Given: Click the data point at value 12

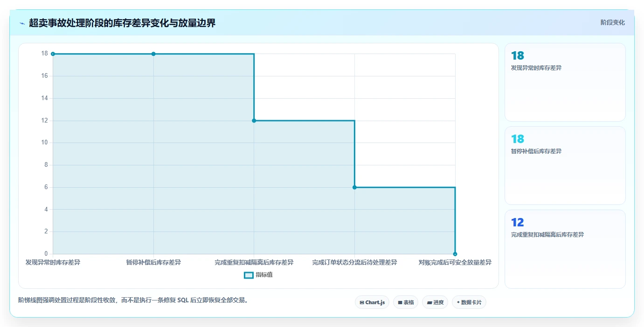Looking at the screenshot, I should (254, 121).
